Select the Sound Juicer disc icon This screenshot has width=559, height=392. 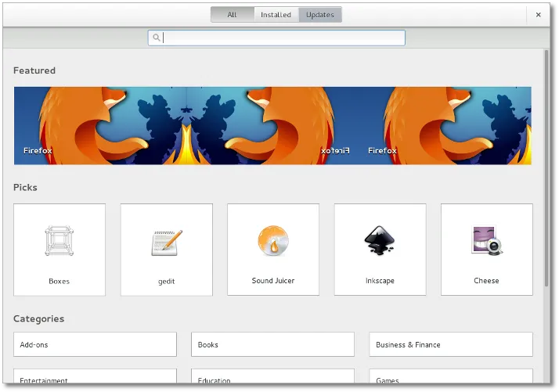[x=272, y=242]
